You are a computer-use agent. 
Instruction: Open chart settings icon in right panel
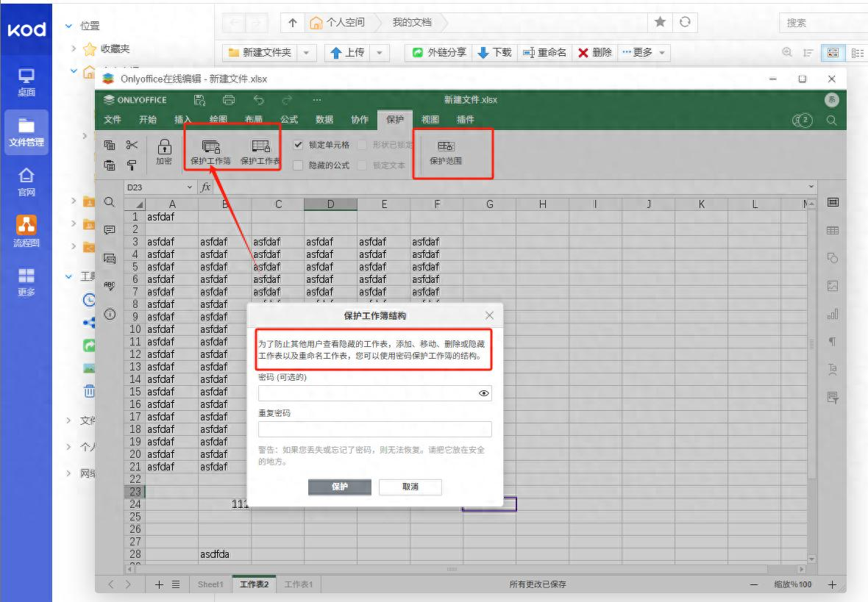coord(833,315)
